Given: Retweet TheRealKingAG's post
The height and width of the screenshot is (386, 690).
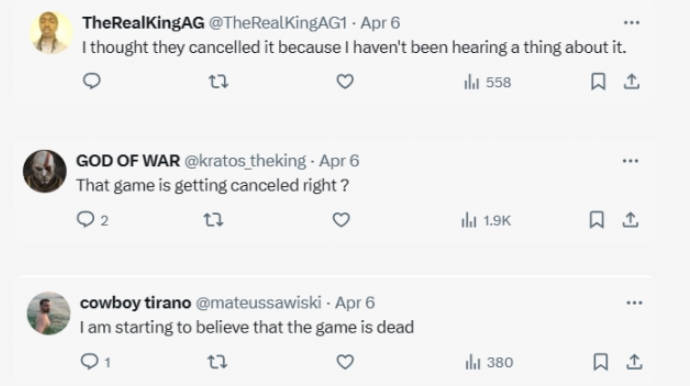Looking at the screenshot, I should pos(218,81).
